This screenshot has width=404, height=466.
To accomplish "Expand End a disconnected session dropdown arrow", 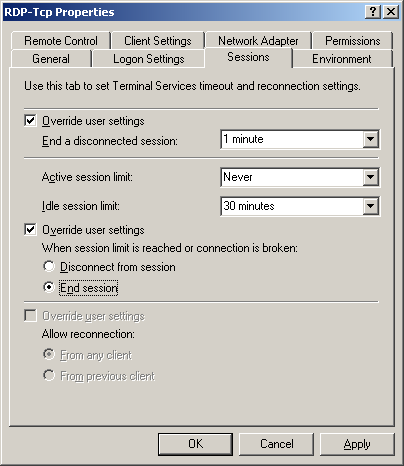I will (371, 139).
